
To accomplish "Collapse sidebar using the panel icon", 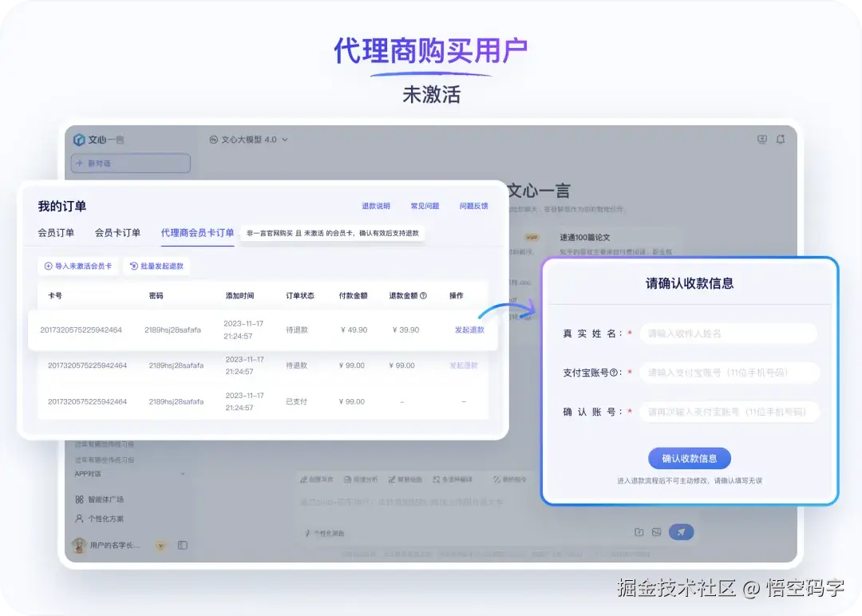I will [x=183, y=545].
